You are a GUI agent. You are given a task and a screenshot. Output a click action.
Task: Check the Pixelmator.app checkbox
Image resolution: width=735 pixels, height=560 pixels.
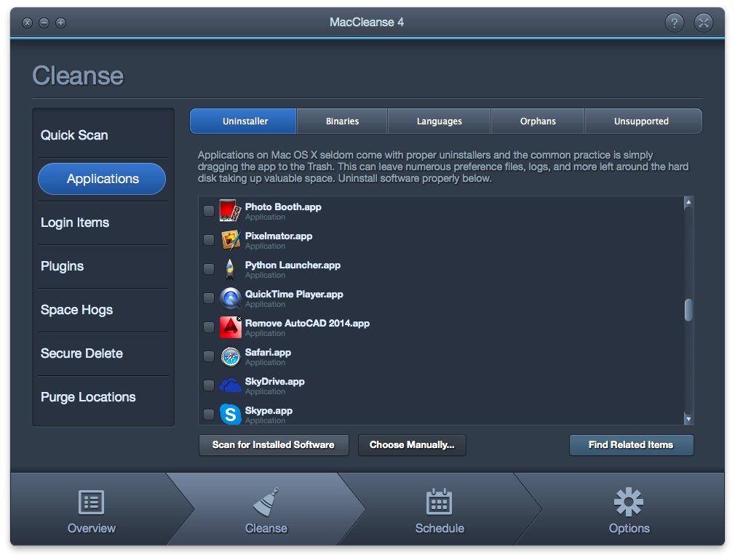pos(209,240)
